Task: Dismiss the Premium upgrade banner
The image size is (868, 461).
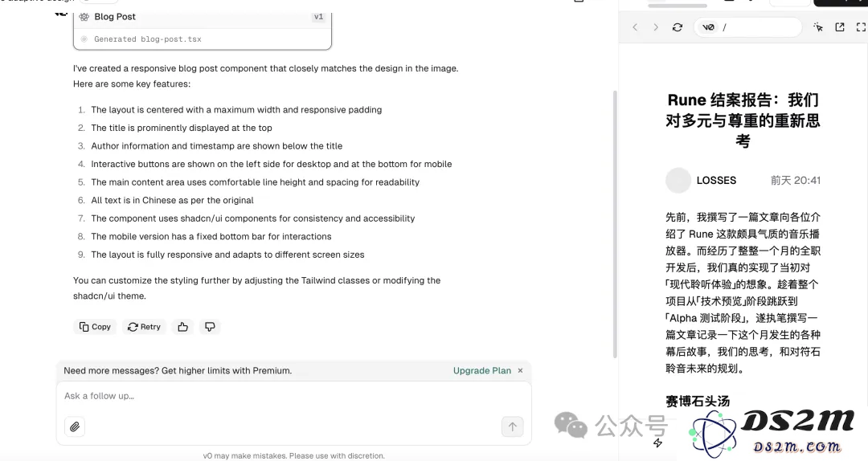Action: coord(520,371)
